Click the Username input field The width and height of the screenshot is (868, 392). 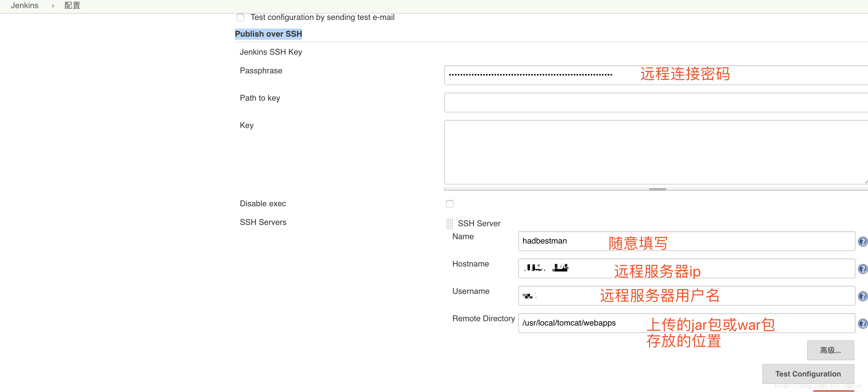(686, 295)
